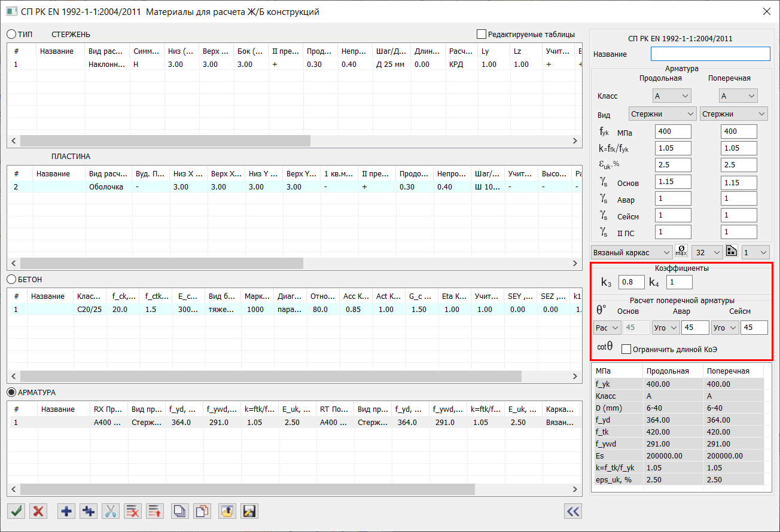Click the folder import icon in bottom toolbar
This screenshot has width=780, height=532.
pyautogui.click(x=227, y=511)
